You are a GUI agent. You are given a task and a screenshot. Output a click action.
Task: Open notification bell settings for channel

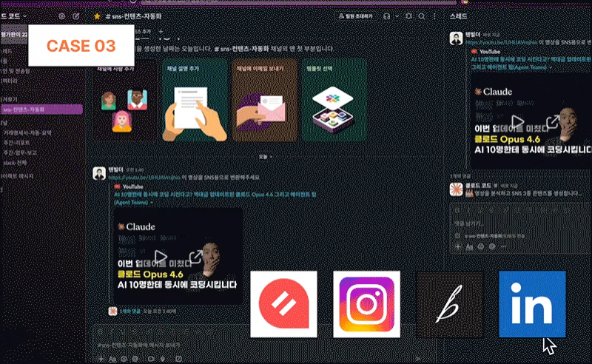[x=408, y=16]
